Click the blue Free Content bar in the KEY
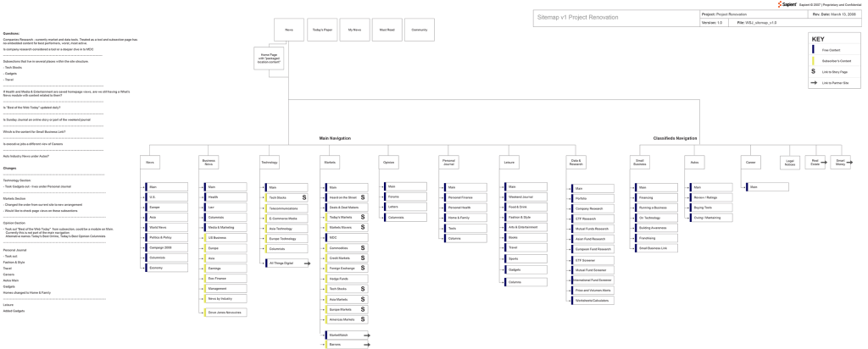Viewport: 868px width, 349px height. (x=815, y=50)
